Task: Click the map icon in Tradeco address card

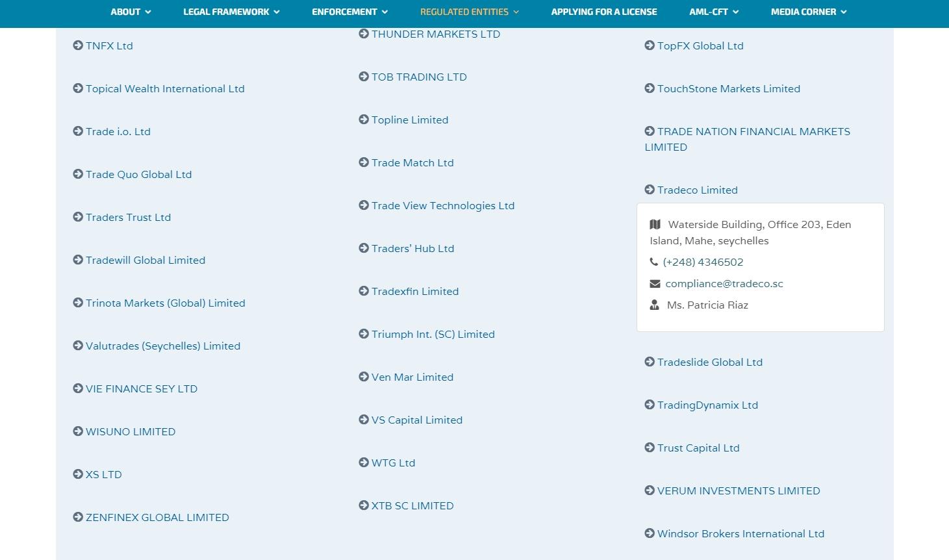Action: (655, 224)
